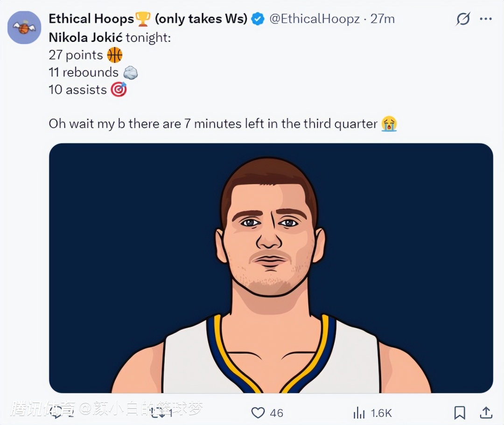Image resolution: width=504 pixels, height=425 pixels.
Task: Click the 1.6K views count
Action: pyautogui.click(x=381, y=413)
